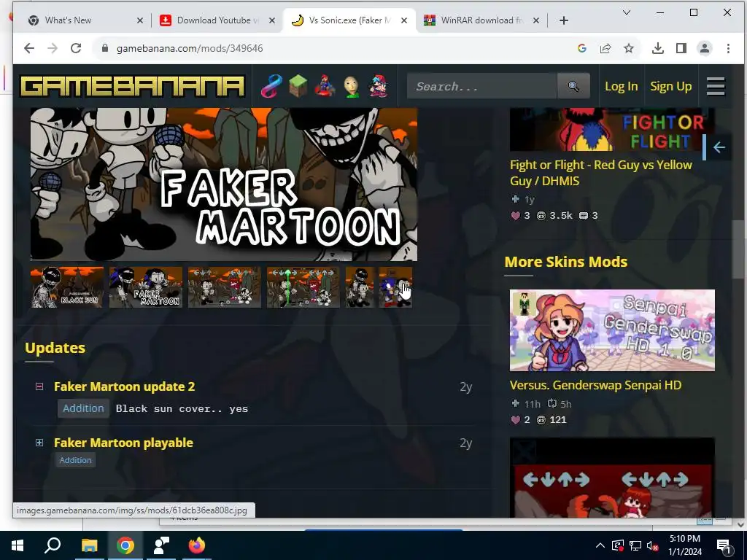Image resolution: width=747 pixels, height=560 pixels.
Task: Select the third gameplay screenshot thumbnail
Action: click(x=225, y=287)
